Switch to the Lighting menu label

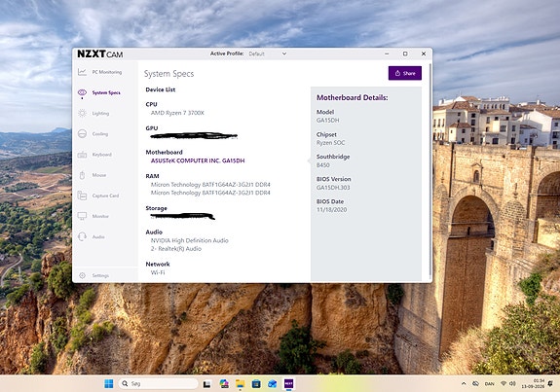tap(100, 114)
